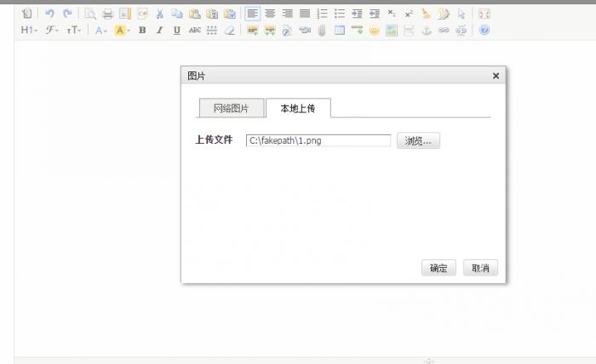Insert a table
Screen dimensions: 596x364
[340, 30]
